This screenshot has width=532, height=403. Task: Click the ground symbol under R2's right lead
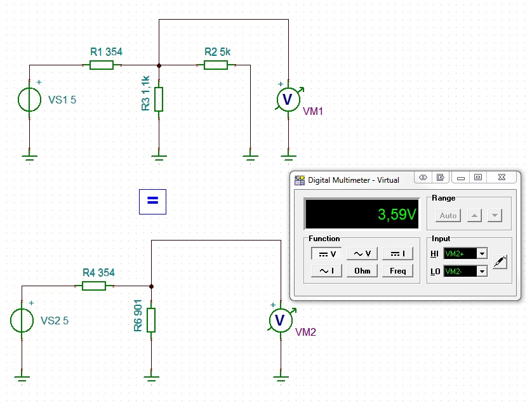click(250, 158)
